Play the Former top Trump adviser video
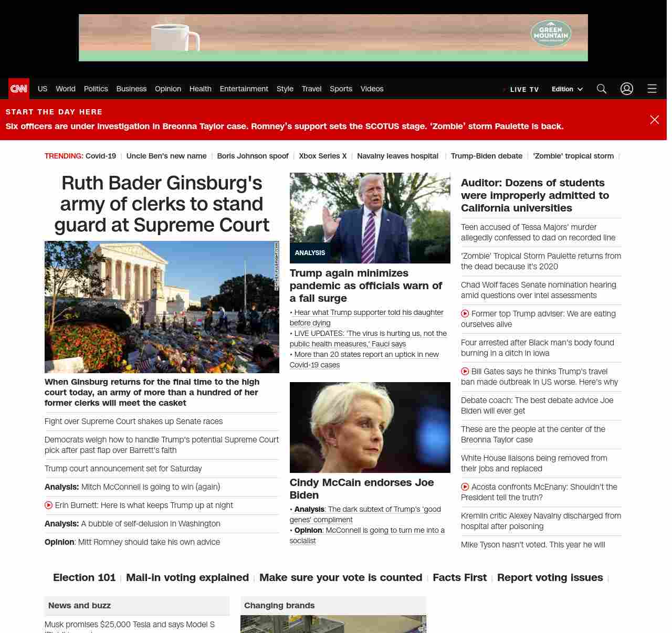This screenshot has height=633, width=672. click(x=465, y=313)
